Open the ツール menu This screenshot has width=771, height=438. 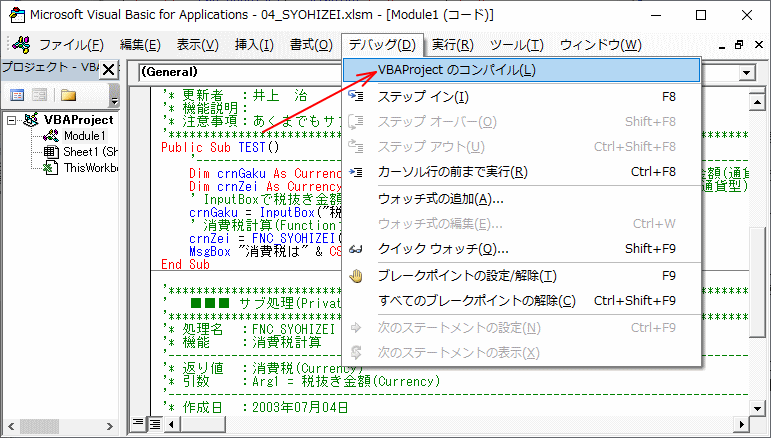pos(517,45)
